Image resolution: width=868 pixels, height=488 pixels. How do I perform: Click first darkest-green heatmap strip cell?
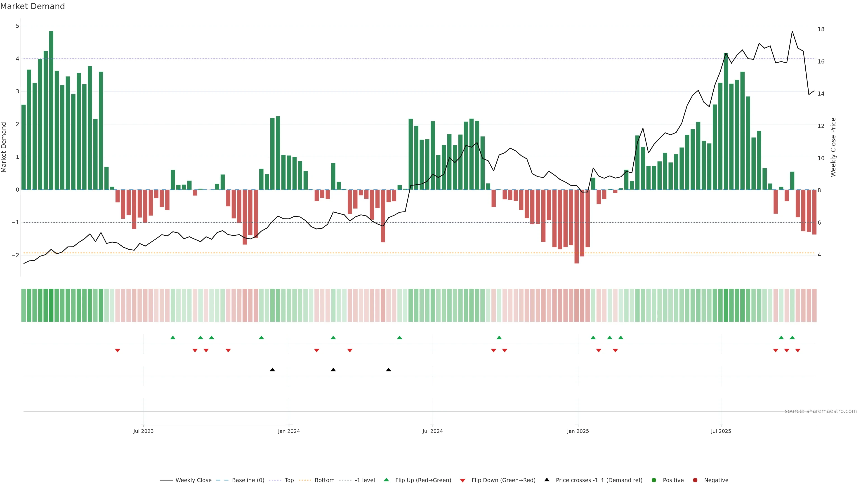51,305
